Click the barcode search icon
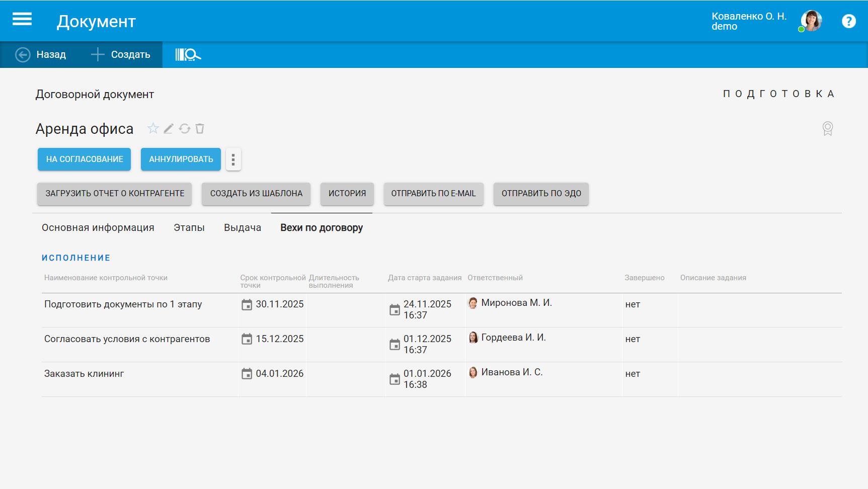The height and width of the screenshot is (489, 868). click(x=188, y=54)
